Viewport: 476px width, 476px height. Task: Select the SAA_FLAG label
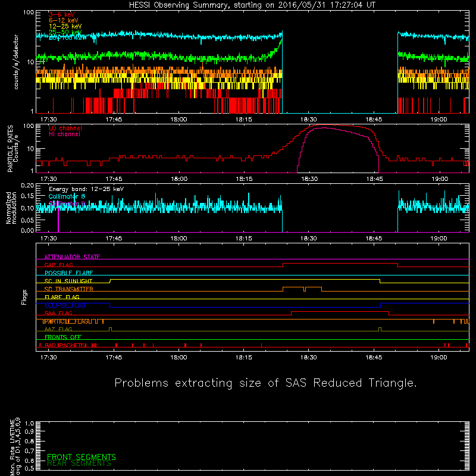coord(58,313)
